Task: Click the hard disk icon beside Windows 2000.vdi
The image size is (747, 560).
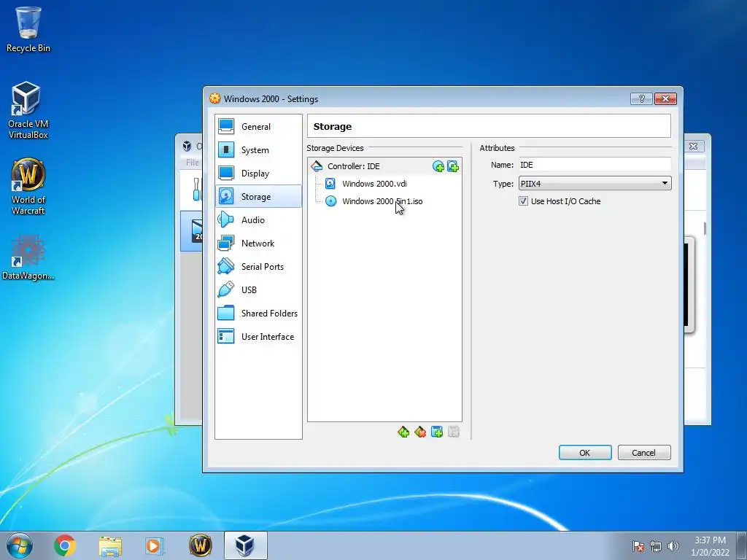Action: (330, 184)
